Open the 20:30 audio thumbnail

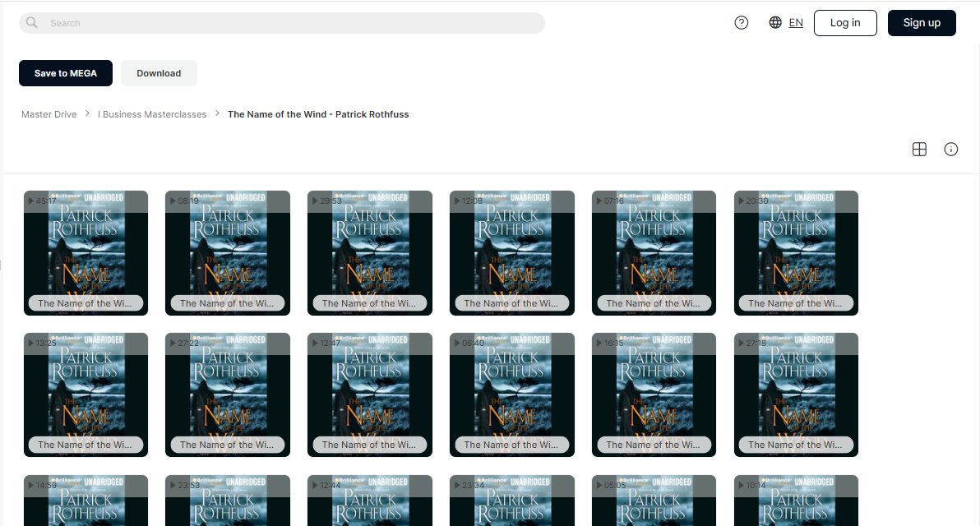click(x=796, y=253)
